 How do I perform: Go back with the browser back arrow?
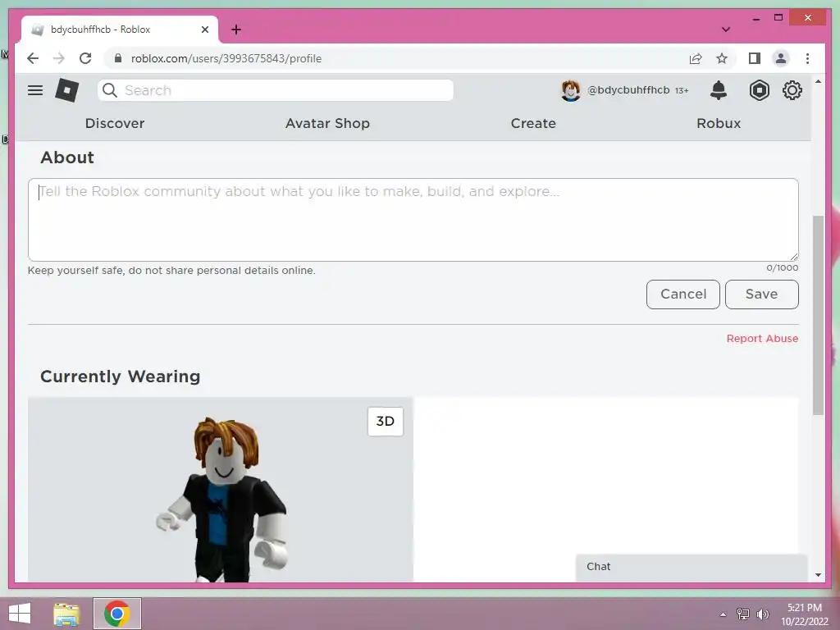[33, 58]
